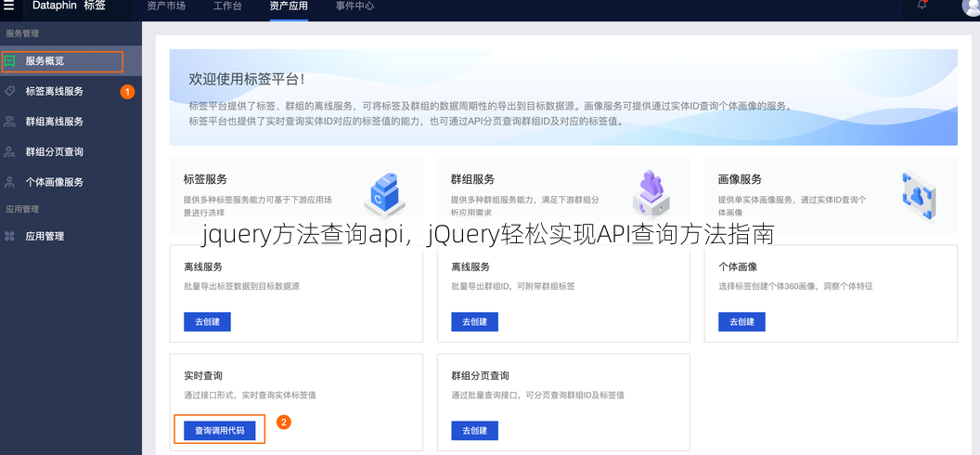The image size is (980, 455).
Task: Switch to the 工作台 tab
Action: 226,6
